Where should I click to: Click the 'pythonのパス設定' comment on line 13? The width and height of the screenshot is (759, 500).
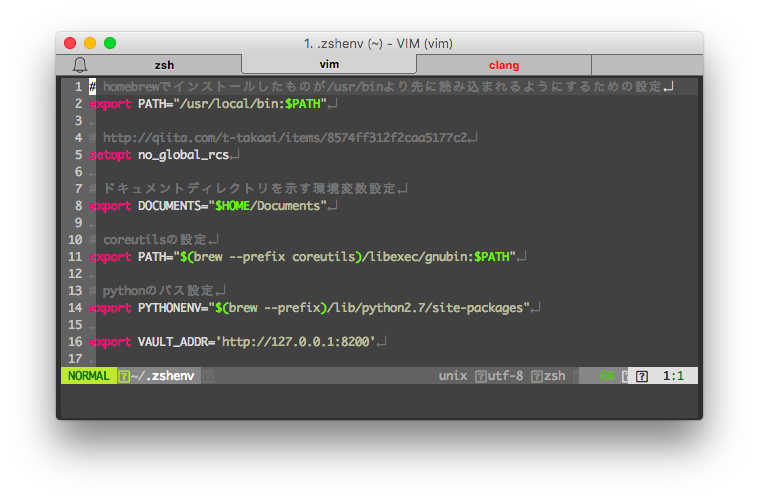click(158, 291)
